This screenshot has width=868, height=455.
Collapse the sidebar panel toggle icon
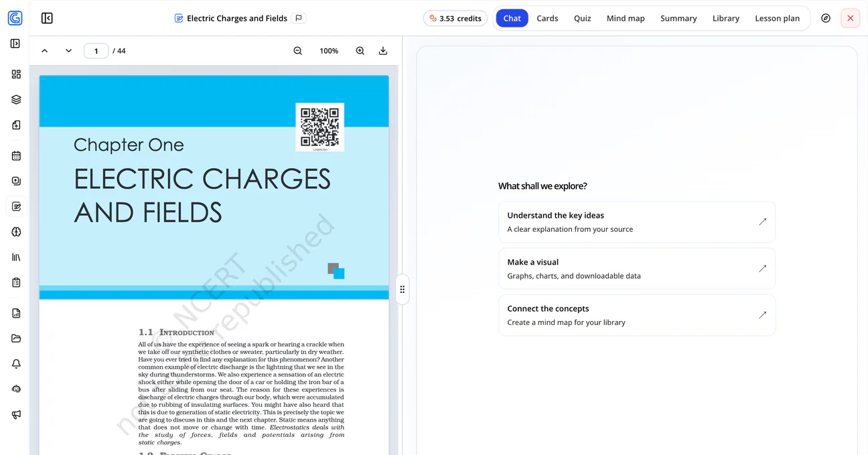tap(47, 18)
